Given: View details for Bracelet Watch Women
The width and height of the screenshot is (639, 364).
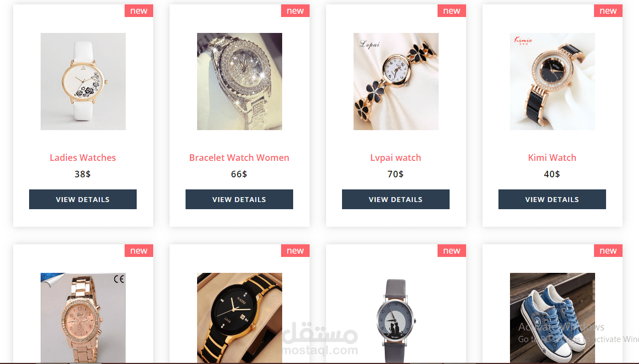Looking at the screenshot, I should (x=239, y=199).
